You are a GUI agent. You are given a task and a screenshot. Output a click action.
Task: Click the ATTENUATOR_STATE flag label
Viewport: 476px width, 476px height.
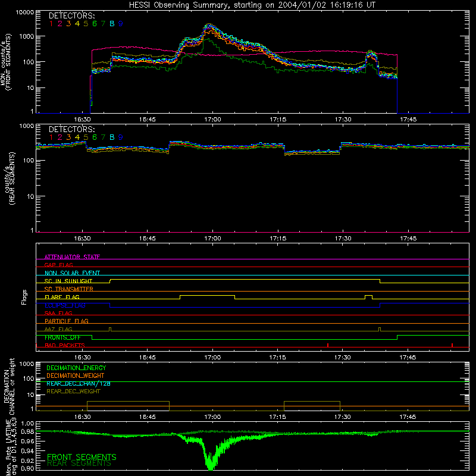72,257
